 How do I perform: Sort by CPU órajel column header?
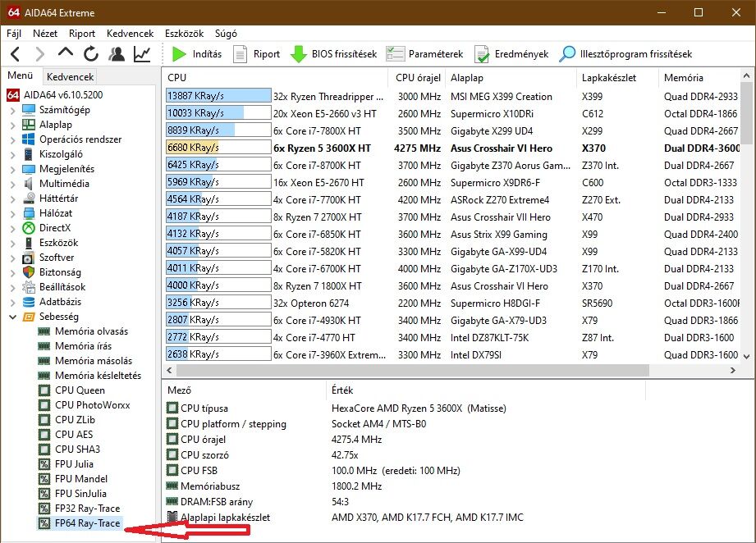point(418,78)
